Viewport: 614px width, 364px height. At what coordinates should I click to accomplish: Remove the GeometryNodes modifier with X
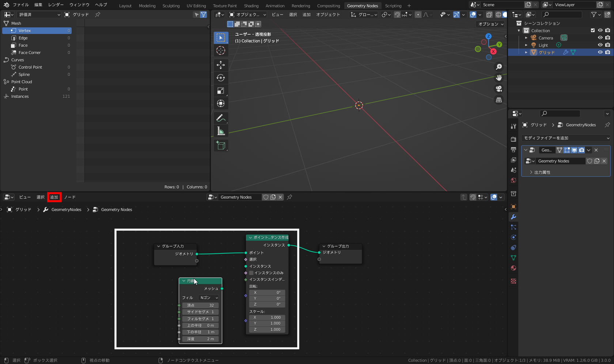click(596, 150)
